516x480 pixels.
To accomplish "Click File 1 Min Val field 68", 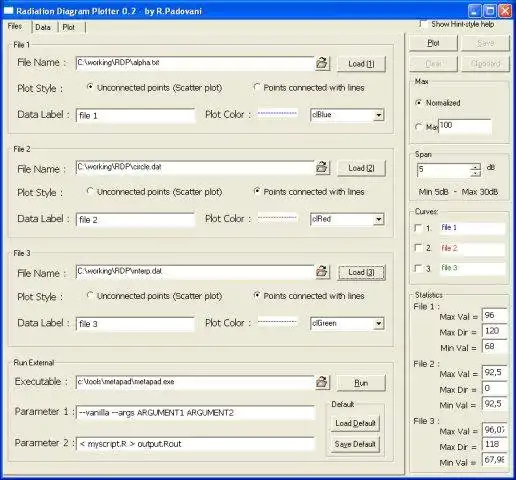I will pyautogui.click(x=495, y=347).
